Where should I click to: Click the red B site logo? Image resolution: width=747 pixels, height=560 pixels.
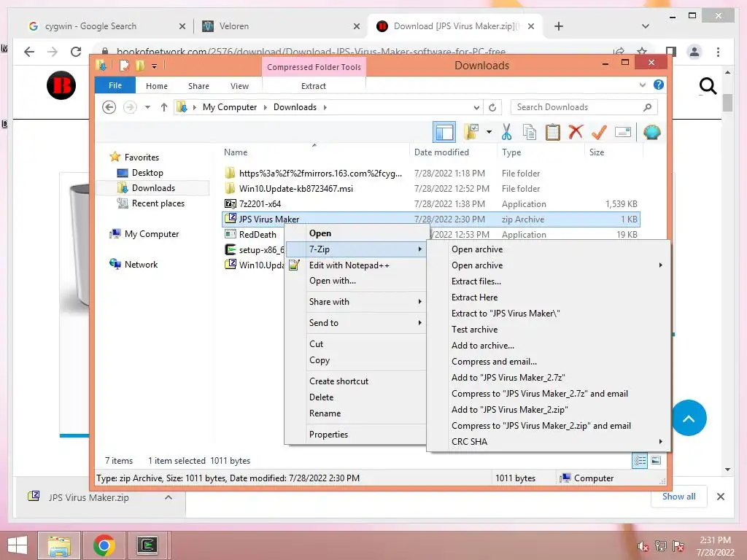point(61,85)
